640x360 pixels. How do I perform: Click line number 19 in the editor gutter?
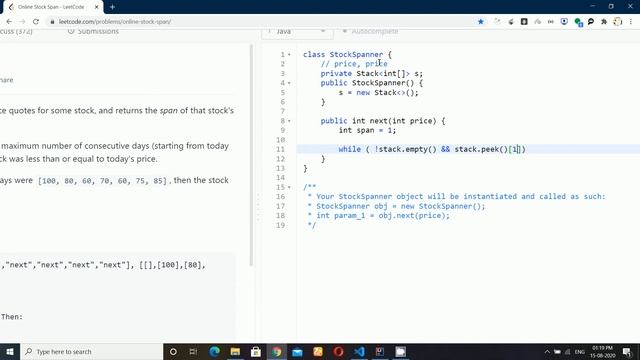pos(280,225)
